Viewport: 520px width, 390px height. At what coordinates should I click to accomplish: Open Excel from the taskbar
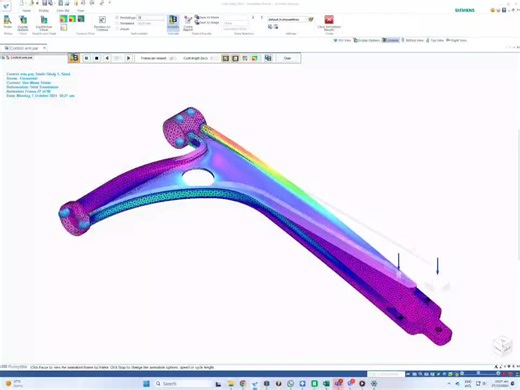pyautogui.click(x=326, y=384)
